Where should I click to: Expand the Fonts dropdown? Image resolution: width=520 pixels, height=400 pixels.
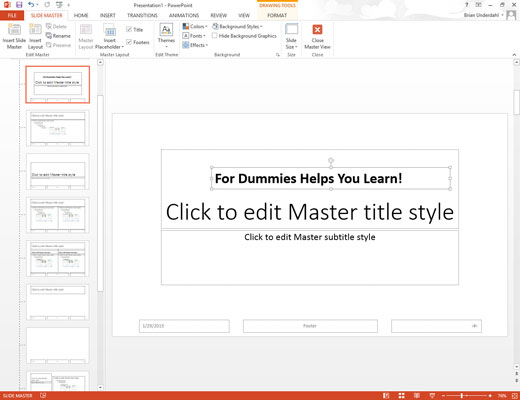point(194,36)
